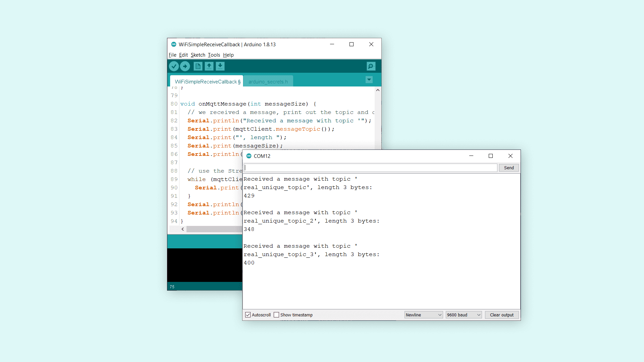This screenshot has width=644, height=362.
Task: Expand the Newline line-ending dropdown
Action: (x=423, y=315)
